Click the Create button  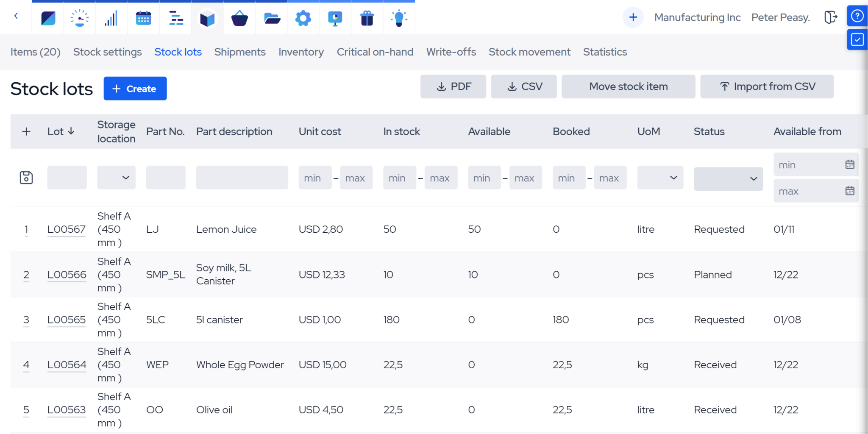[x=135, y=88]
